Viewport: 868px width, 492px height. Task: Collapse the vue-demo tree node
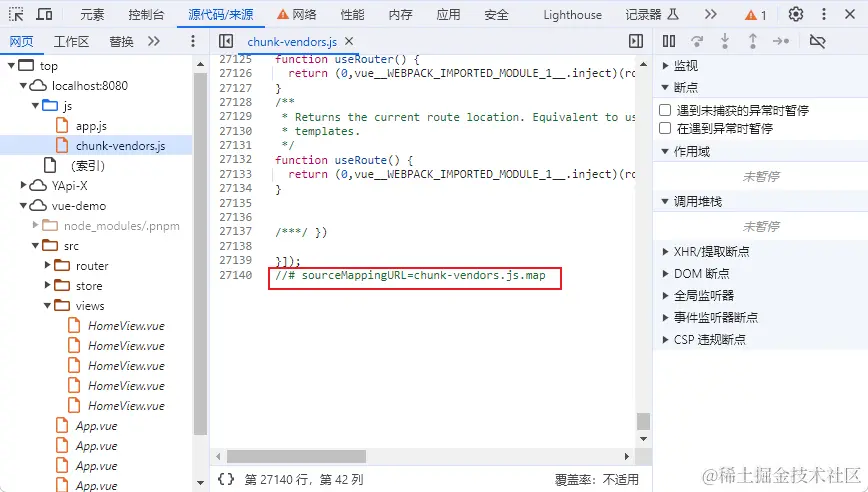pos(23,205)
